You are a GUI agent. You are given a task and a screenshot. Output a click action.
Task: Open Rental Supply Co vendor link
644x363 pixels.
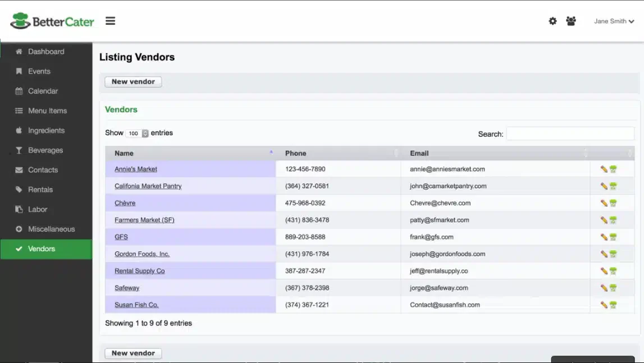(x=140, y=271)
